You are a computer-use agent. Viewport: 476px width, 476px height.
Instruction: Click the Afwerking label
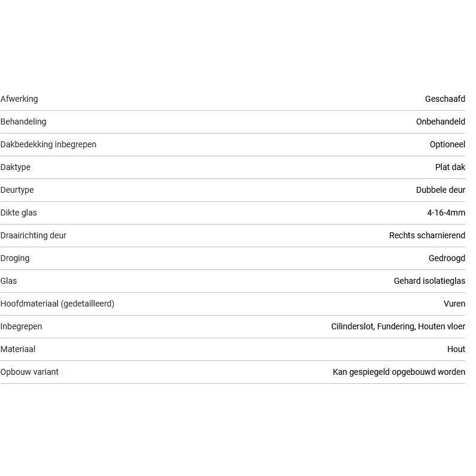[x=19, y=99]
